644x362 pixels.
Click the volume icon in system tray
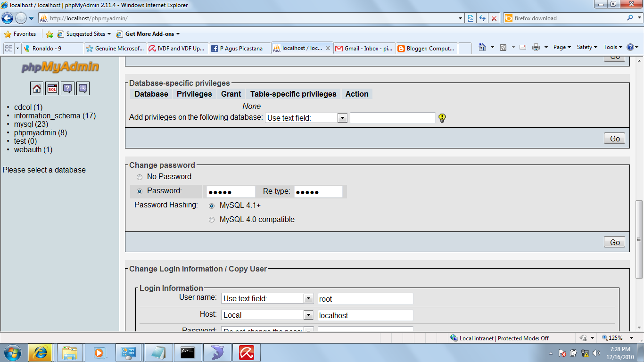click(596, 353)
